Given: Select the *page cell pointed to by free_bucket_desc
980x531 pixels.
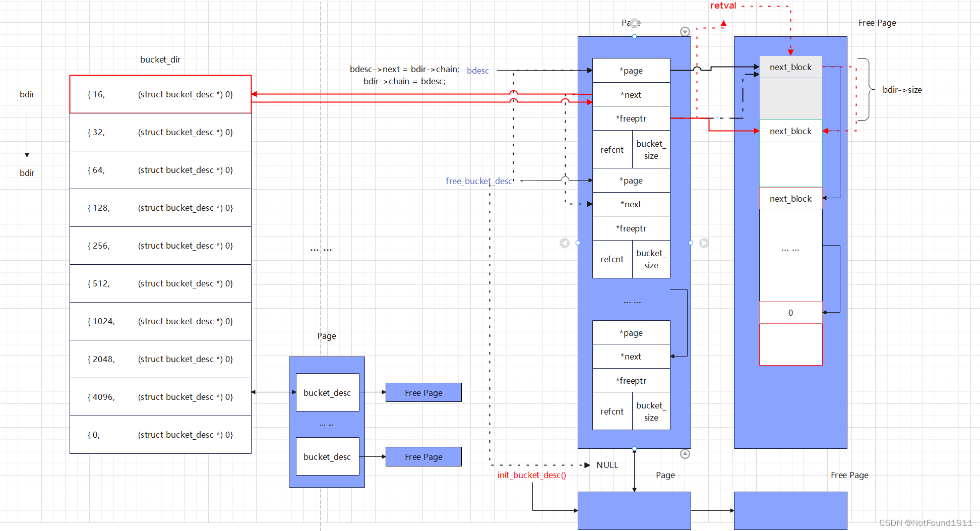Looking at the screenshot, I should (631, 181).
